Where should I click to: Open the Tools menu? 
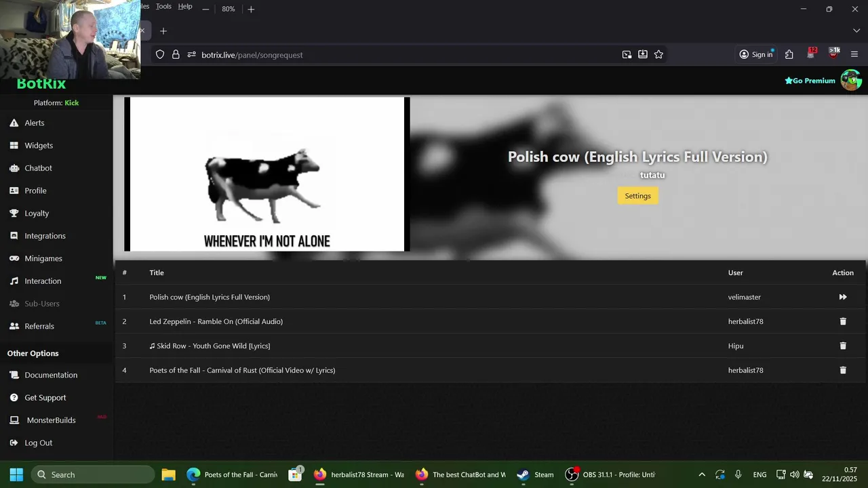163,6
